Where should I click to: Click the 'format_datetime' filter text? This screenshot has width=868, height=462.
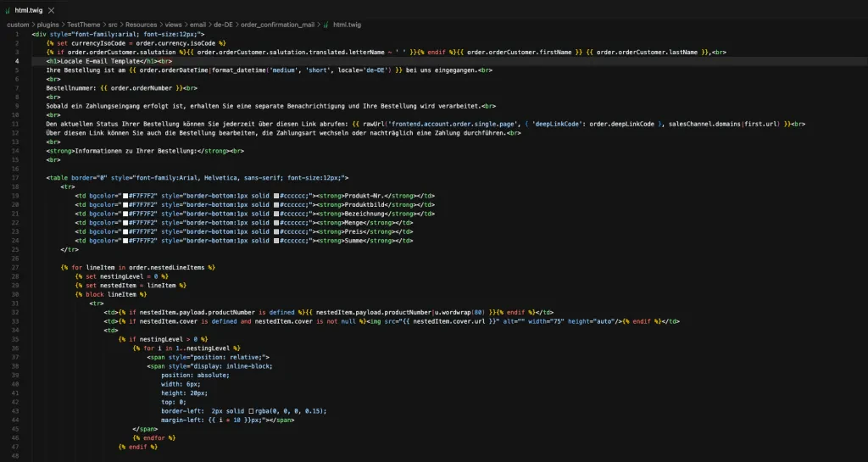[239, 70]
